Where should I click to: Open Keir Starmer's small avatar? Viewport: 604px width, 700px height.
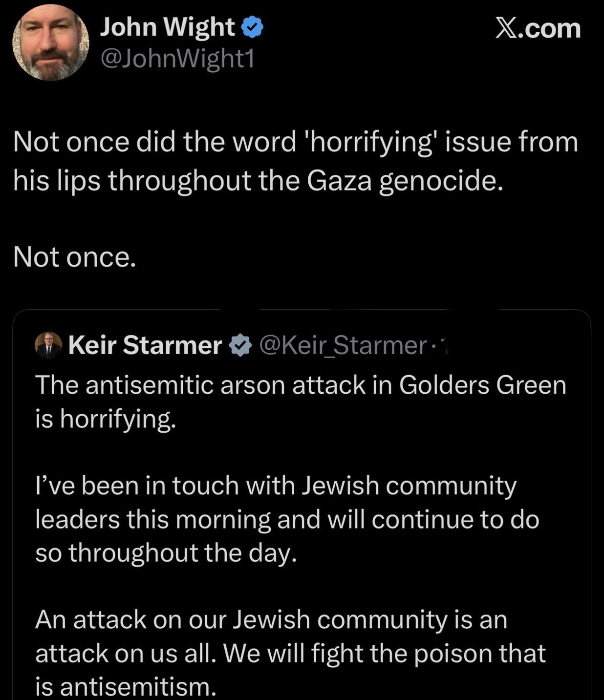(x=48, y=345)
